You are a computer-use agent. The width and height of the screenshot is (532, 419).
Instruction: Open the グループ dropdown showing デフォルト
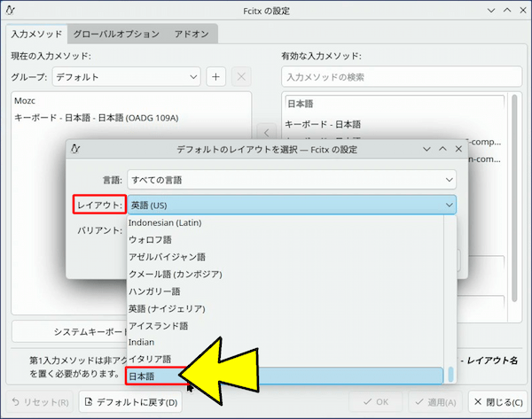coord(126,76)
